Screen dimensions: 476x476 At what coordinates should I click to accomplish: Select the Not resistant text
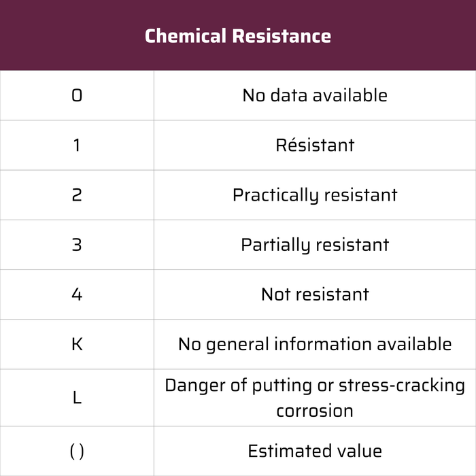point(315,294)
